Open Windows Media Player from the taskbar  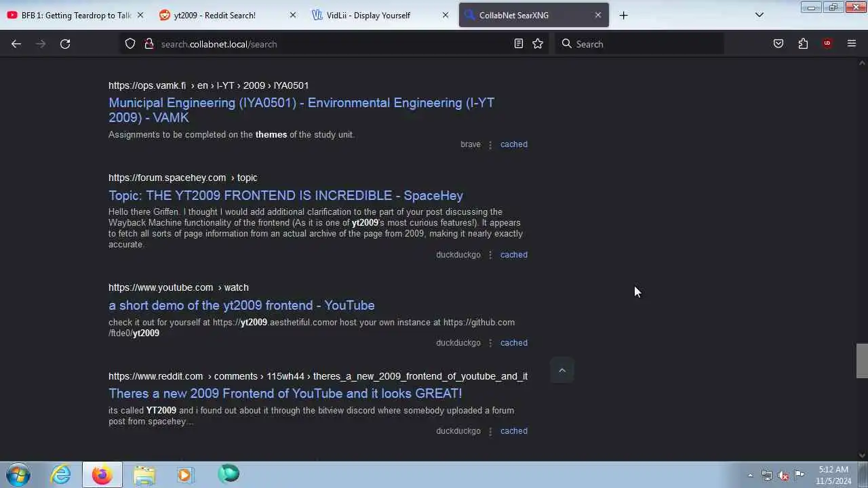pos(185,474)
